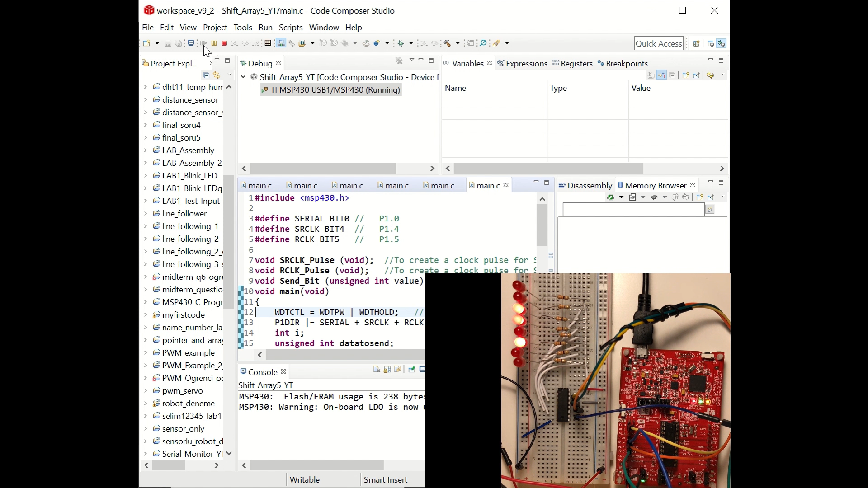Toggle the Writable mode in status bar

(305, 480)
